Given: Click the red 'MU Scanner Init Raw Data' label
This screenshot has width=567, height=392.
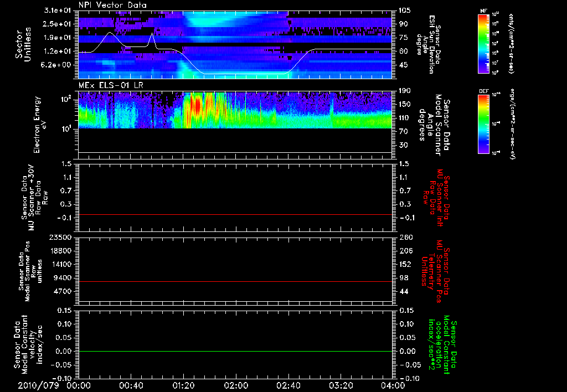Looking at the screenshot, I should (436, 198).
